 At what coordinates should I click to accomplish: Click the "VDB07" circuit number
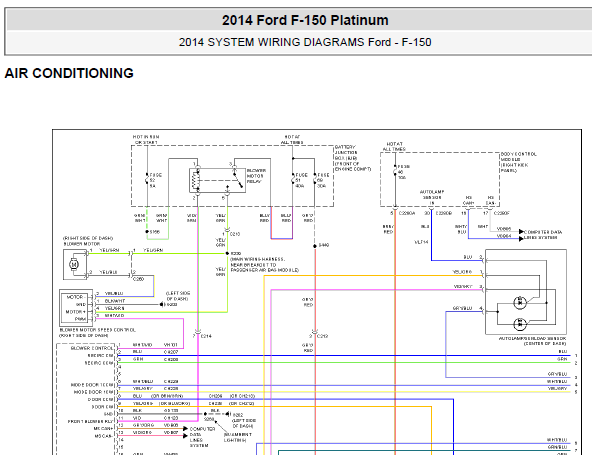(171, 432)
